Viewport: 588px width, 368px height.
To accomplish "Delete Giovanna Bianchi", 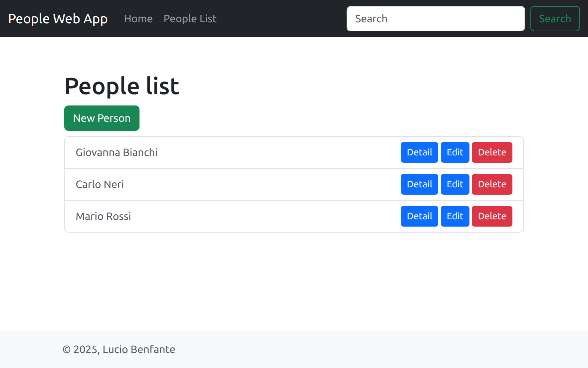I will click(492, 152).
